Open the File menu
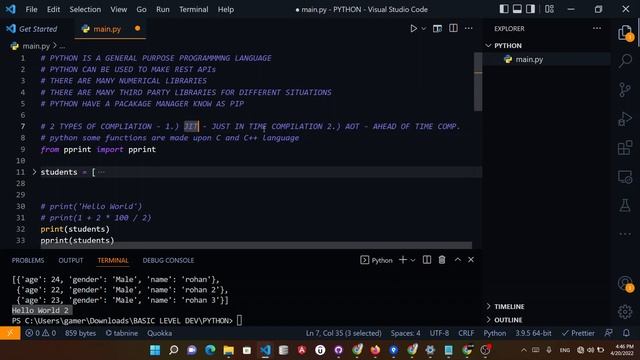The height and width of the screenshot is (360, 640). [x=31, y=9]
